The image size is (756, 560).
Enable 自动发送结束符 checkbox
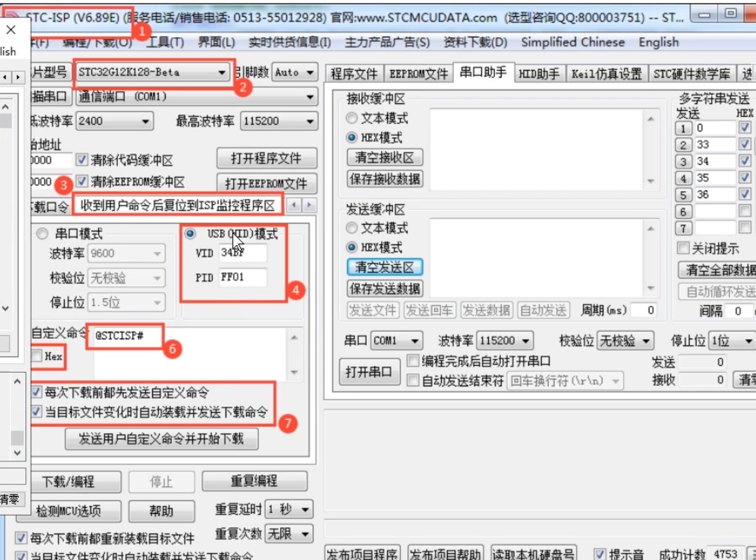[413, 380]
